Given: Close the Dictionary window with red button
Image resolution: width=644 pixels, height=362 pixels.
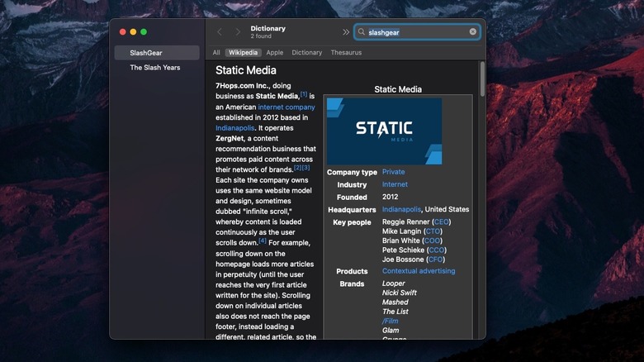Looking at the screenshot, I should tap(122, 31).
